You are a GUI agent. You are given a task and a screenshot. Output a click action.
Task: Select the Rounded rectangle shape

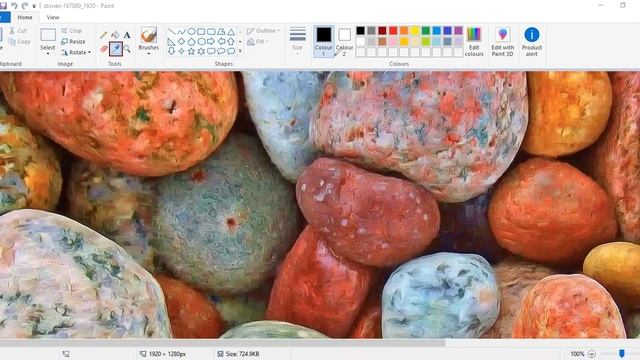coord(211,32)
